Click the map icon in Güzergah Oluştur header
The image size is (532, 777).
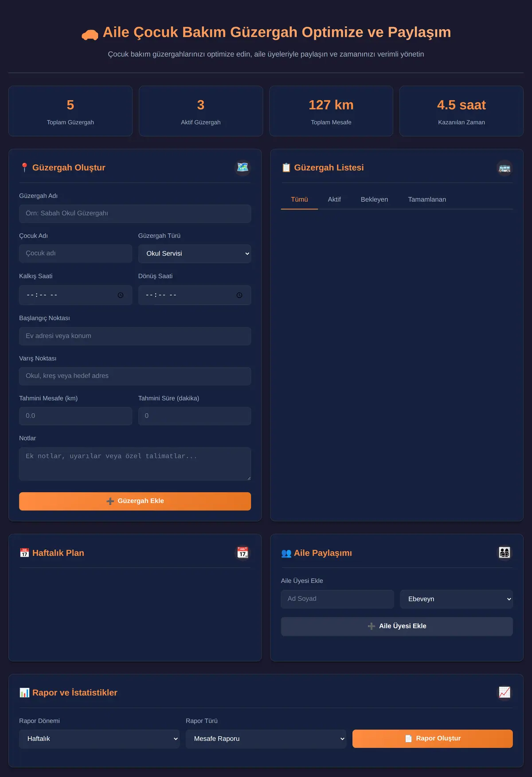[x=243, y=167]
